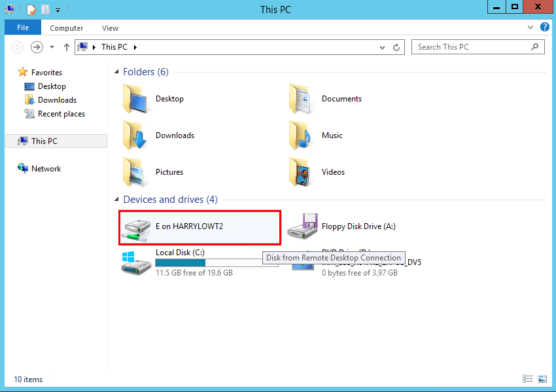Open the File menu

pos(23,27)
